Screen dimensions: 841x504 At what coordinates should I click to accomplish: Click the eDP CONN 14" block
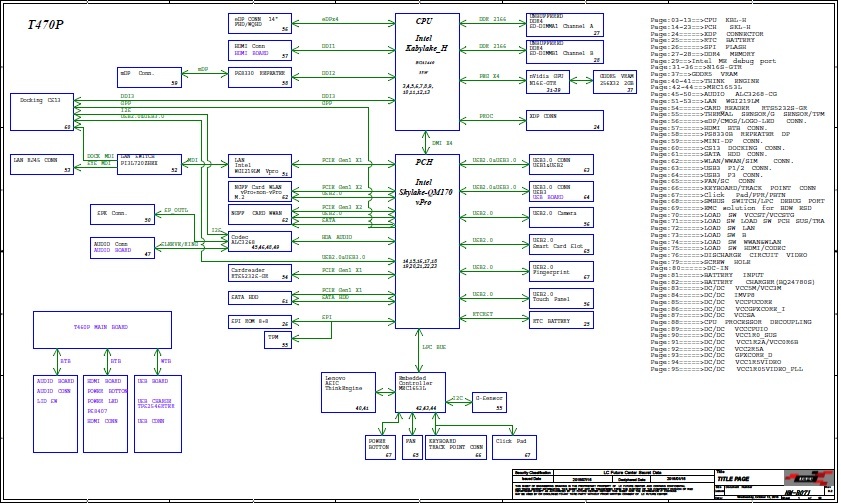tap(260, 24)
